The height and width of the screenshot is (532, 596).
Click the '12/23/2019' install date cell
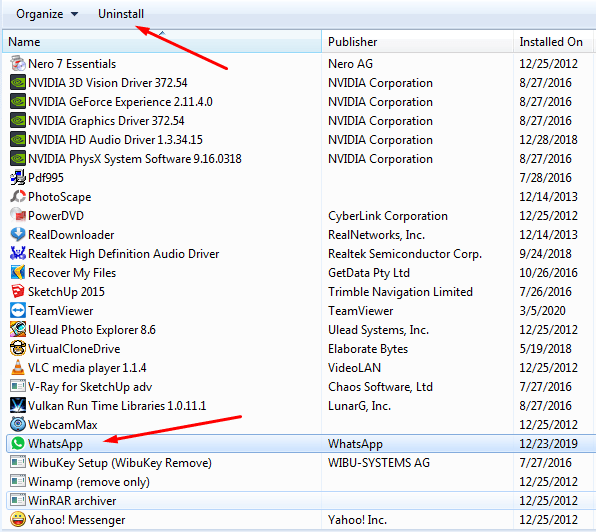(x=548, y=444)
